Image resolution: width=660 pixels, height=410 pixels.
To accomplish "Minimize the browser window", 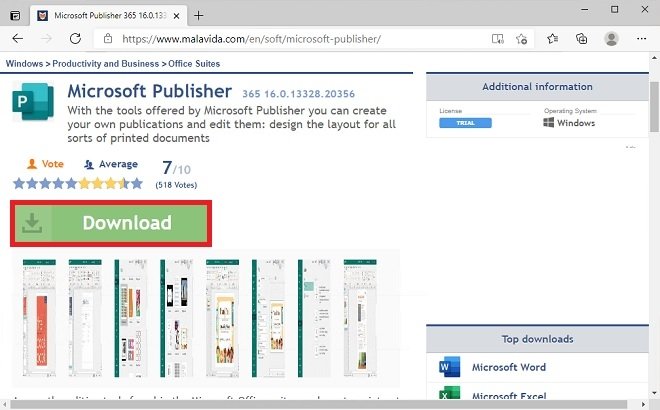I will [585, 9].
